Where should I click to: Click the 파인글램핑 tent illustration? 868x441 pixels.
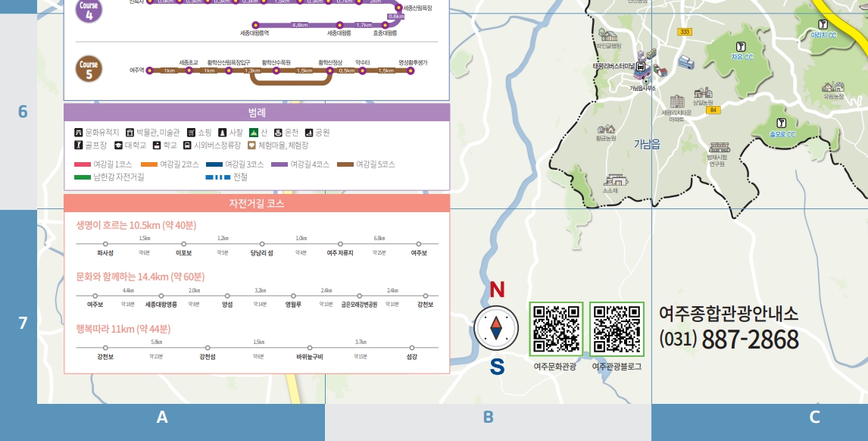click(x=607, y=36)
